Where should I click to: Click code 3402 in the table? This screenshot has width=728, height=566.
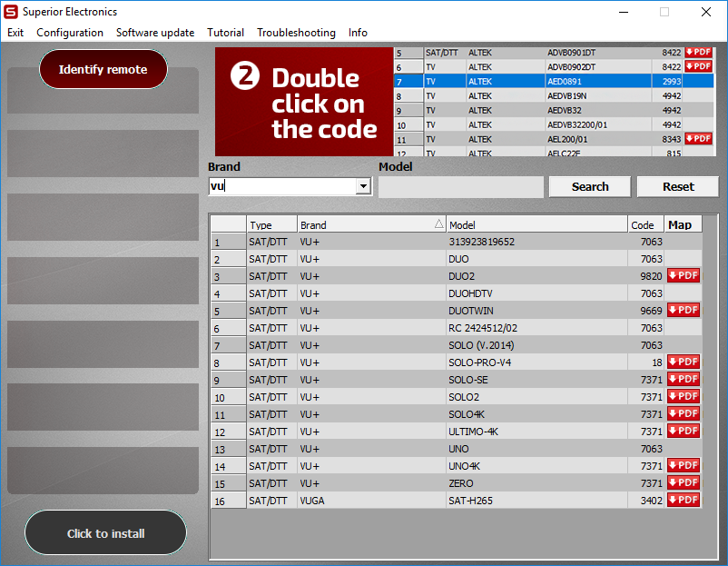click(645, 501)
